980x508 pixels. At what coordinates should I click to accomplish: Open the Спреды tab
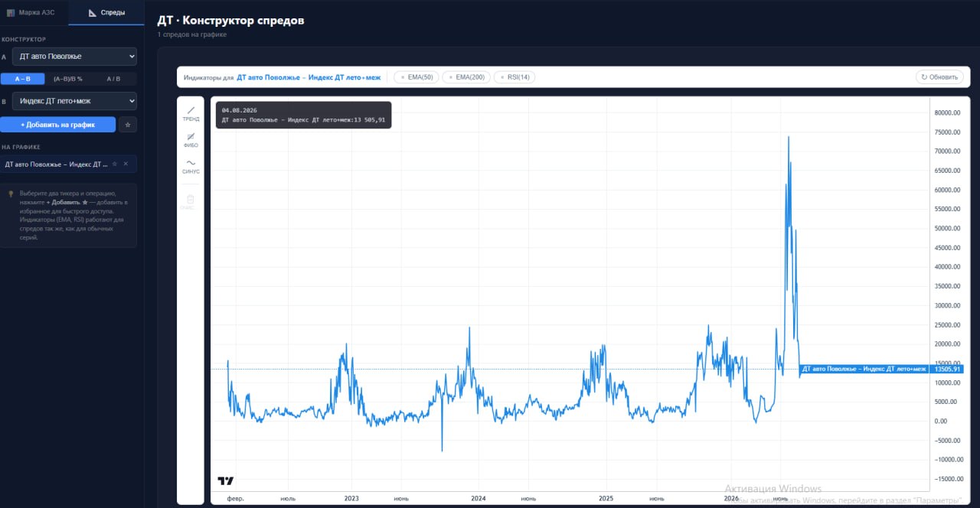click(106, 12)
